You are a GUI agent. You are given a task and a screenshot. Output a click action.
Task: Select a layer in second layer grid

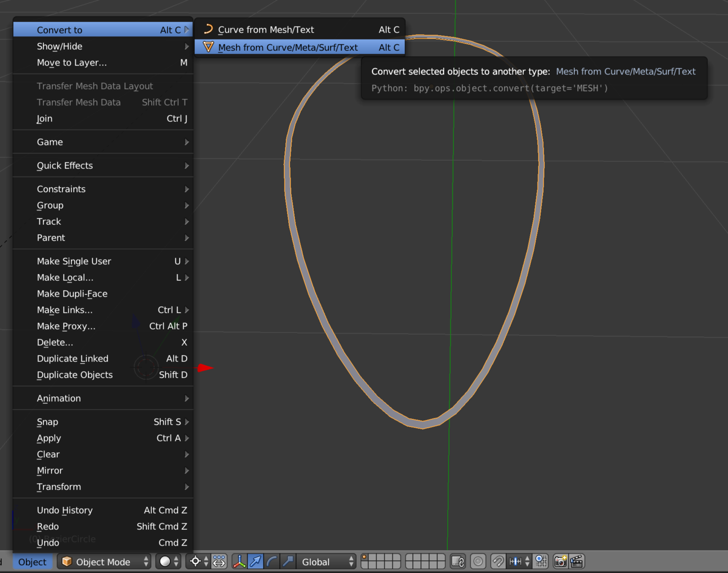click(x=425, y=562)
